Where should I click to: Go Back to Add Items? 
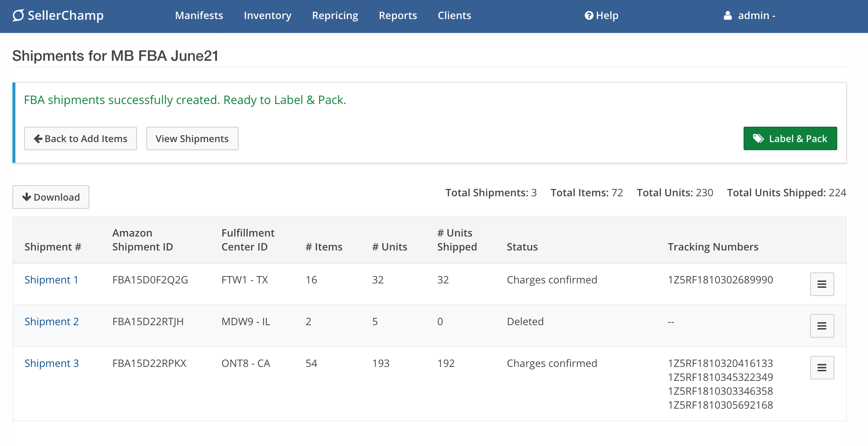pyautogui.click(x=81, y=138)
